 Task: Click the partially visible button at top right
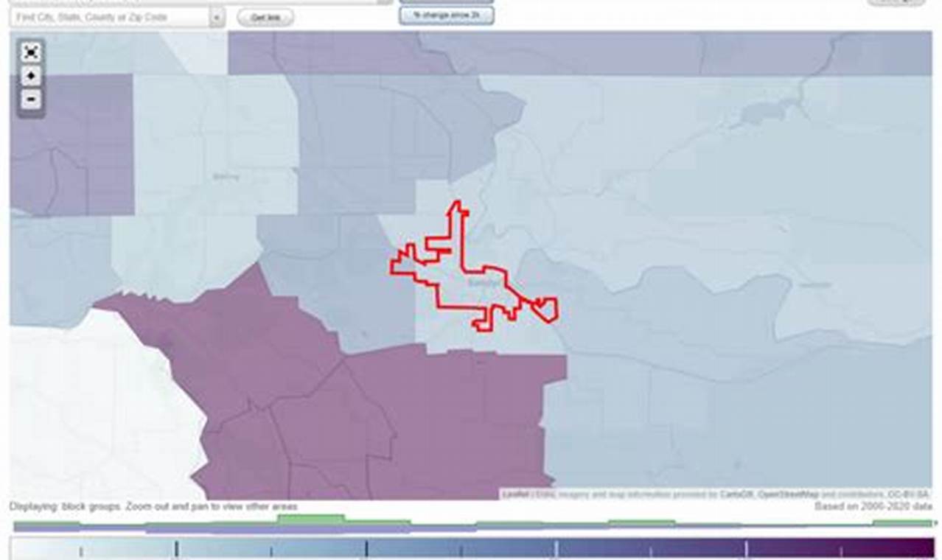click(x=896, y=1)
